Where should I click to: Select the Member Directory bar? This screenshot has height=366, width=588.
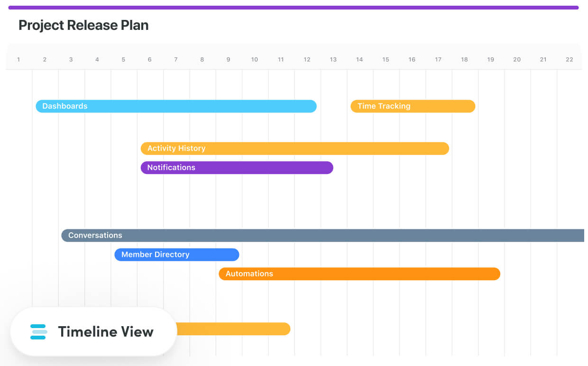point(176,255)
